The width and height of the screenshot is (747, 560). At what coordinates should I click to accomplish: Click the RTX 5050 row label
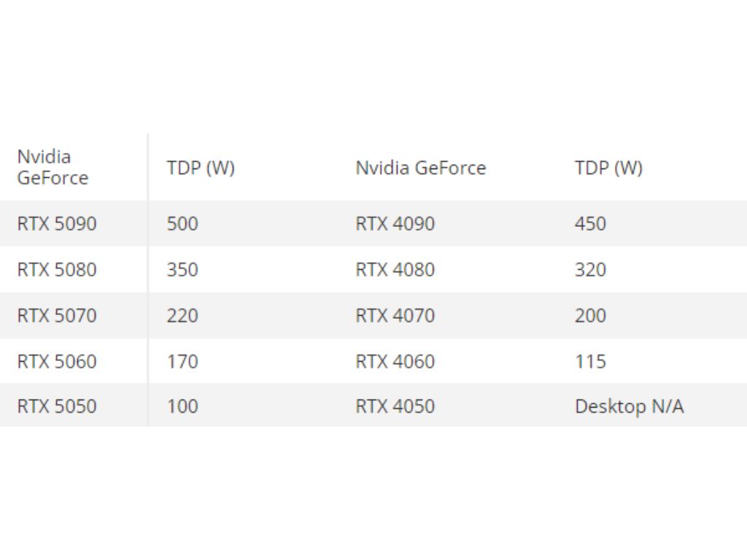point(57,406)
